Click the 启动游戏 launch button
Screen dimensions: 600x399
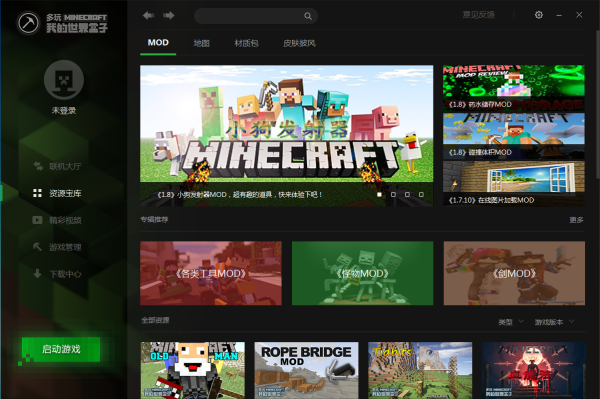[61, 349]
